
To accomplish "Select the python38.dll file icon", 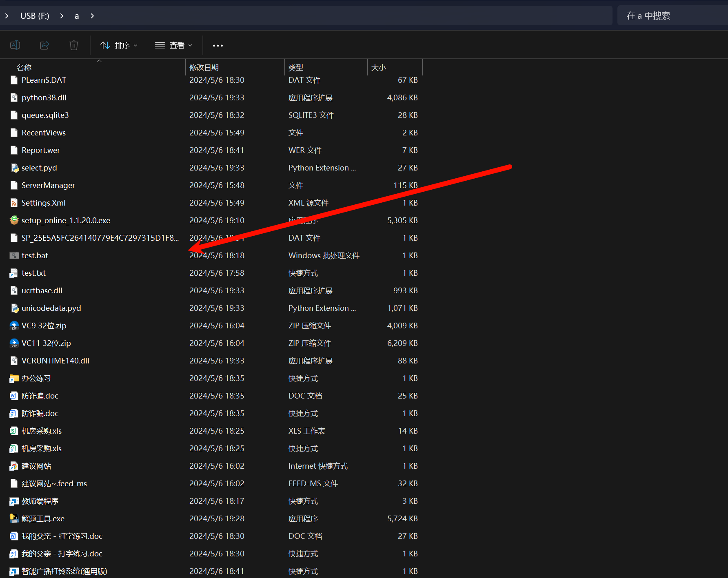I will click(14, 97).
